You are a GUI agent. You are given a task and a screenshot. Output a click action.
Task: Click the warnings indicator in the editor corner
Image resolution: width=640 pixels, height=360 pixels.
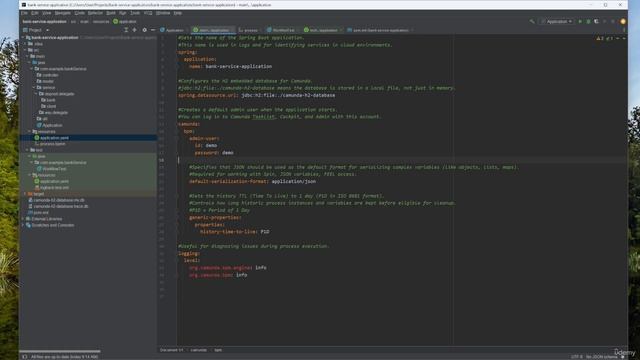pyautogui.click(x=600, y=38)
